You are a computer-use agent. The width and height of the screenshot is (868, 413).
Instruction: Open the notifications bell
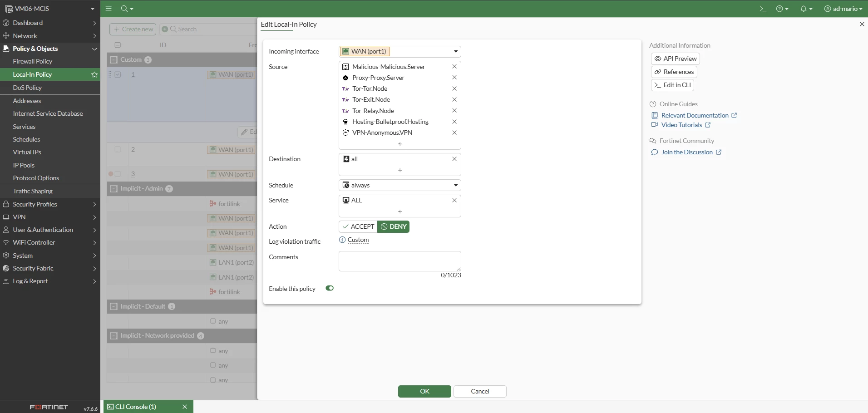click(x=806, y=9)
